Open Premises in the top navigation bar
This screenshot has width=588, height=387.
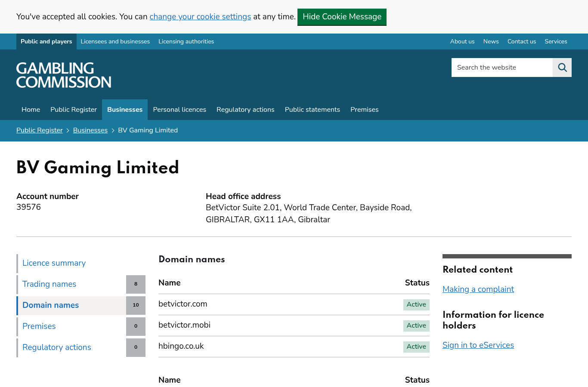(x=365, y=110)
